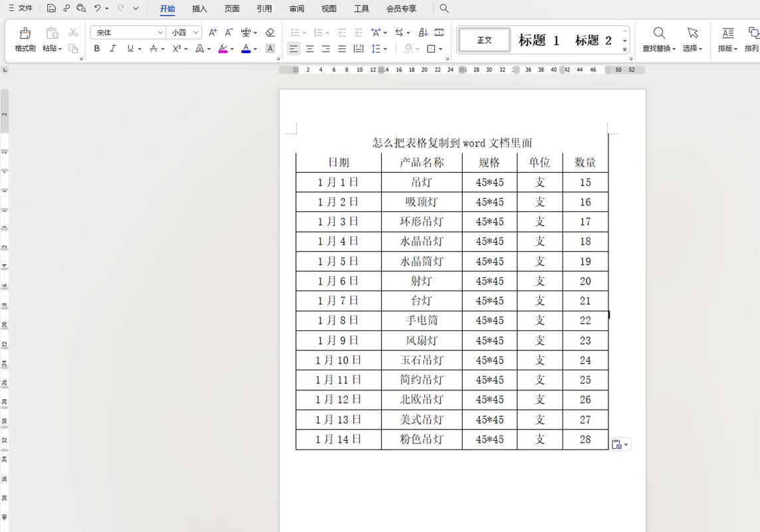Viewport: 760px width, 532px height.
Task: Click the Cut scissors icon
Action: click(x=73, y=33)
